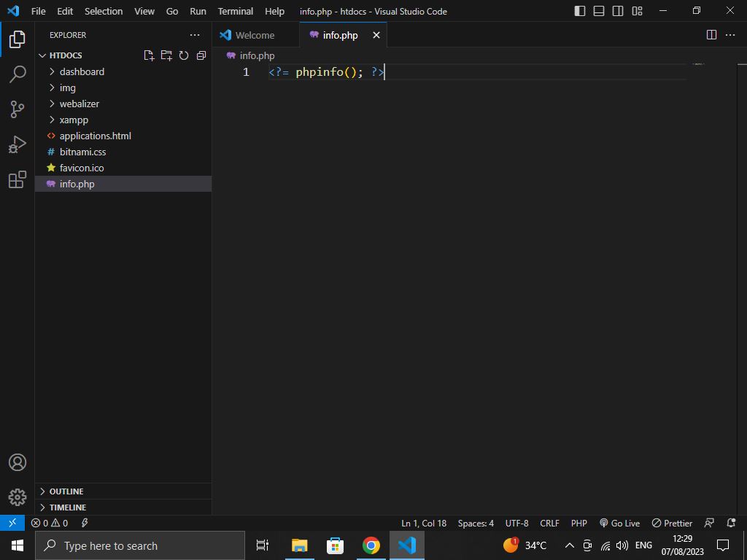Image resolution: width=747 pixels, height=560 pixels.
Task: Open the Windows Start menu
Action: tap(18, 545)
